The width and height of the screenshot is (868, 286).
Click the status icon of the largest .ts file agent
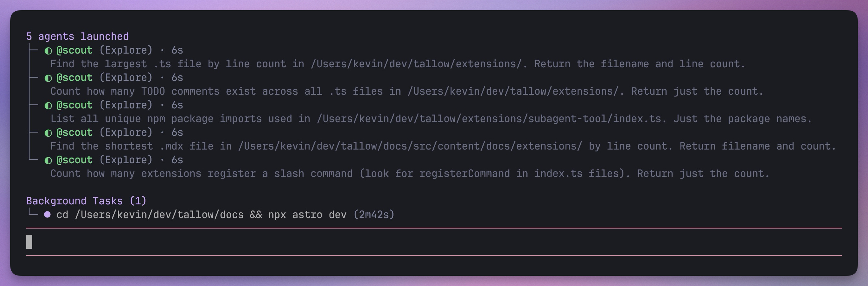[48, 51]
